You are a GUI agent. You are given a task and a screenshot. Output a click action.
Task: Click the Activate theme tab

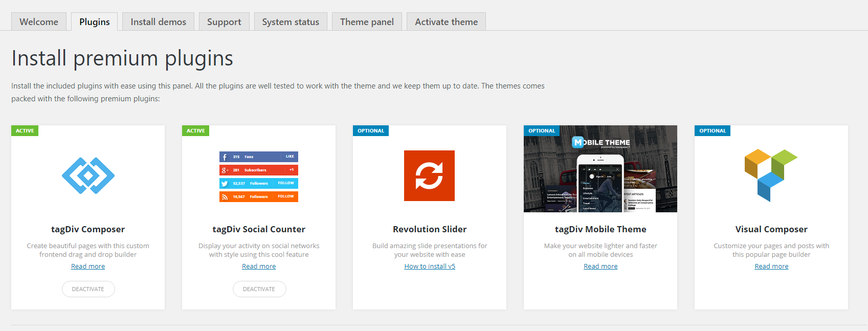446,21
